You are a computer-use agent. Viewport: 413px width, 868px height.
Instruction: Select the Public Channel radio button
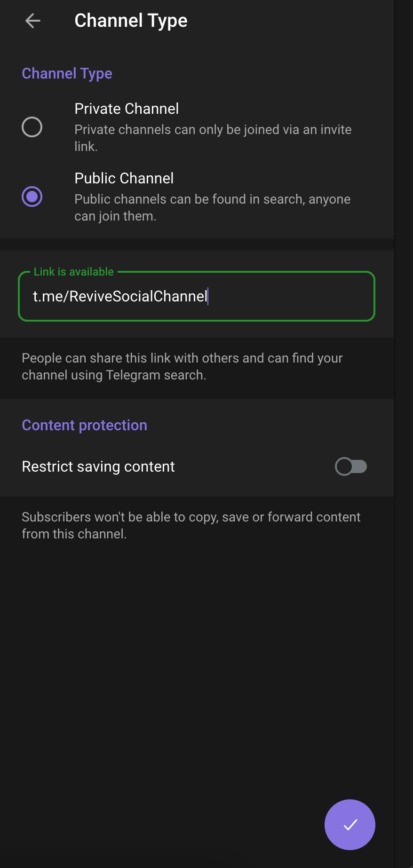tap(32, 197)
